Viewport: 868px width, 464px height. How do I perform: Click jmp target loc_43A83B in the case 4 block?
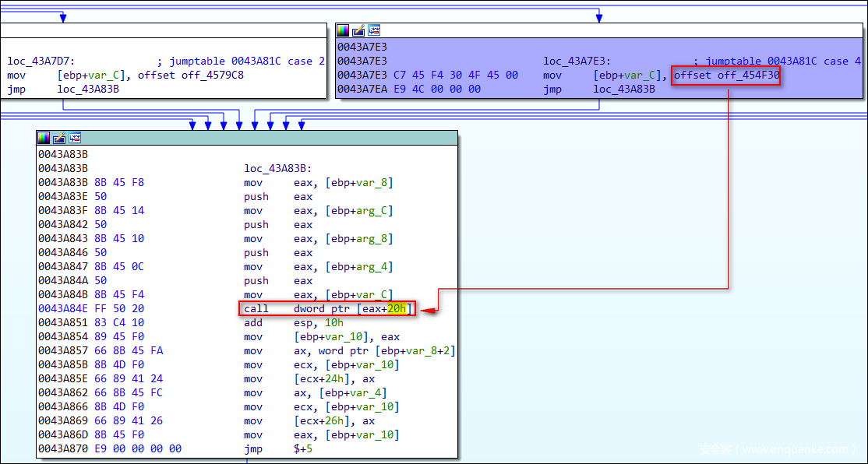pos(624,90)
